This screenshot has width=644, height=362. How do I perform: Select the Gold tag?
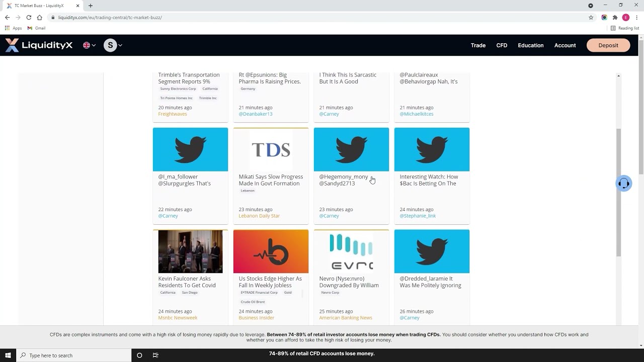click(288, 293)
